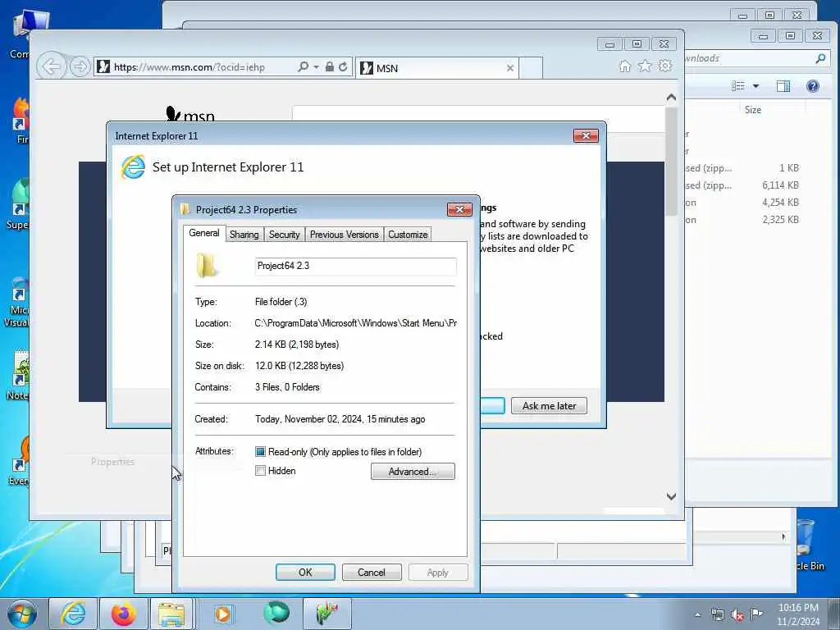The image size is (840, 630).
Task: Open the view options dropdown arrow in Explorer
Action: pos(756,85)
